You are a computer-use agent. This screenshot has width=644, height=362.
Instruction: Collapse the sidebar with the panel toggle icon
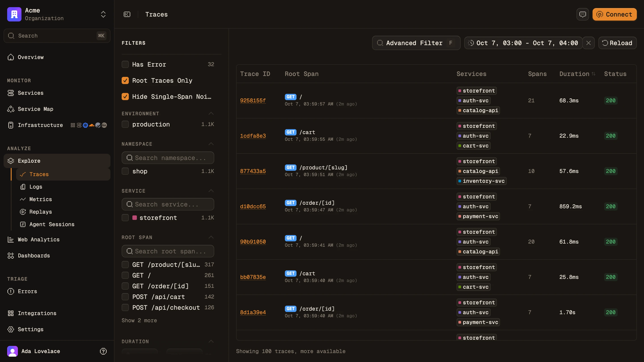[x=127, y=14]
